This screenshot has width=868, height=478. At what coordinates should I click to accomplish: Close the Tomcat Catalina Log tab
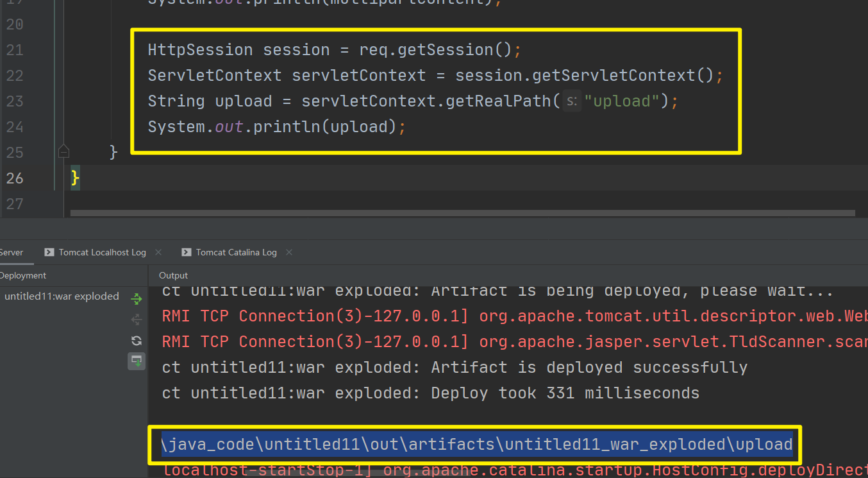click(x=289, y=252)
